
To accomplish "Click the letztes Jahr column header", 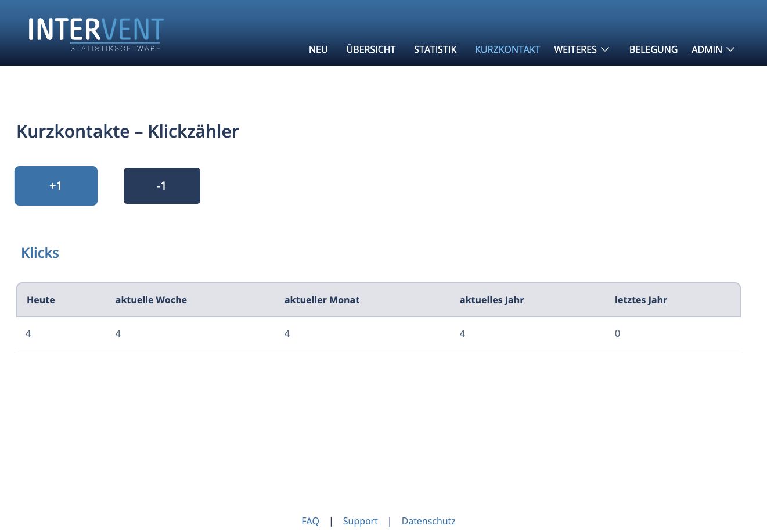I will [641, 300].
